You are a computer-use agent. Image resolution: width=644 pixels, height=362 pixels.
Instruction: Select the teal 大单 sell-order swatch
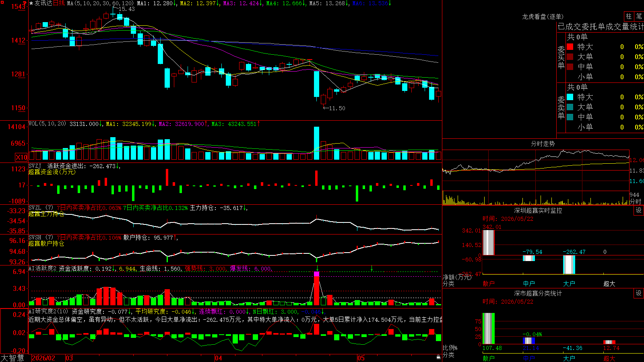(570, 107)
